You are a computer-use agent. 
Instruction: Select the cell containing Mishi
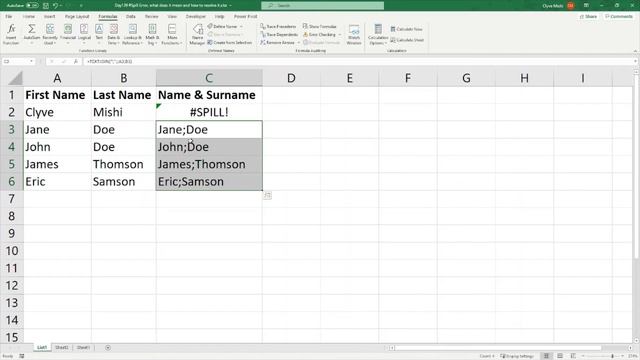pyautogui.click(x=124, y=112)
